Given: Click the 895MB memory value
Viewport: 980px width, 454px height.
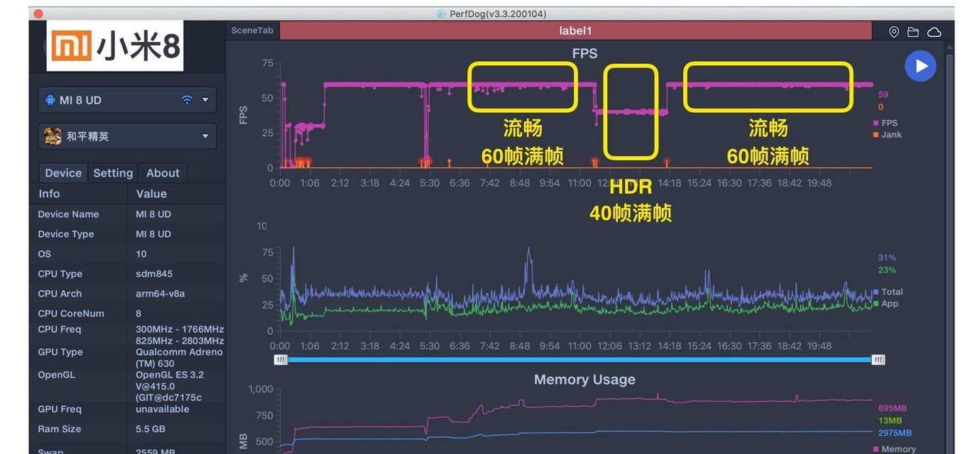Looking at the screenshot, I should click(x=892, y=409).
